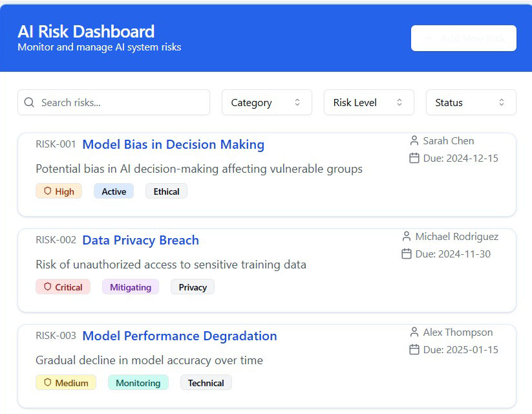Viewport: 532px width, 414px height.
Task: Select the Mitigating status tag
Action: 131,287
